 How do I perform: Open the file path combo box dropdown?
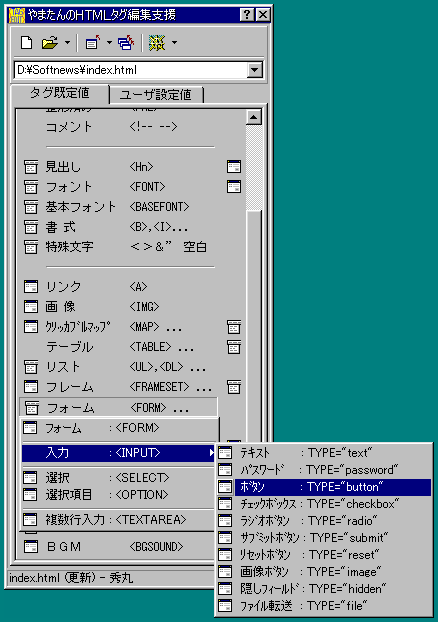254,70
